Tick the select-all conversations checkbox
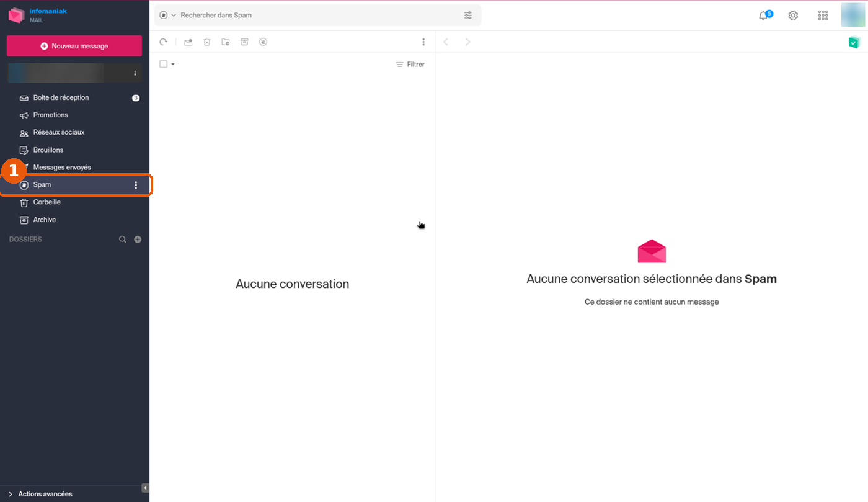Screen dimensions: 868x502 pyautogui.click(x=164, y=64)
